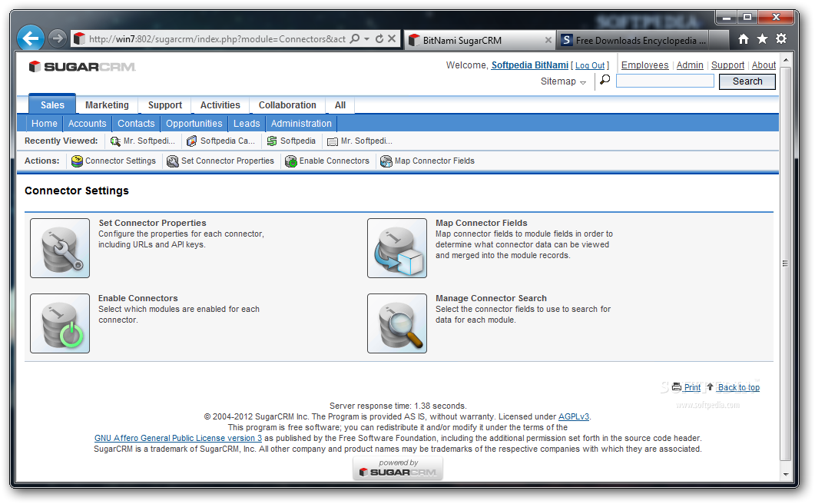Show the All modules tab
Image resolution: width=815 pixels, height=504 pixels.
340,105
